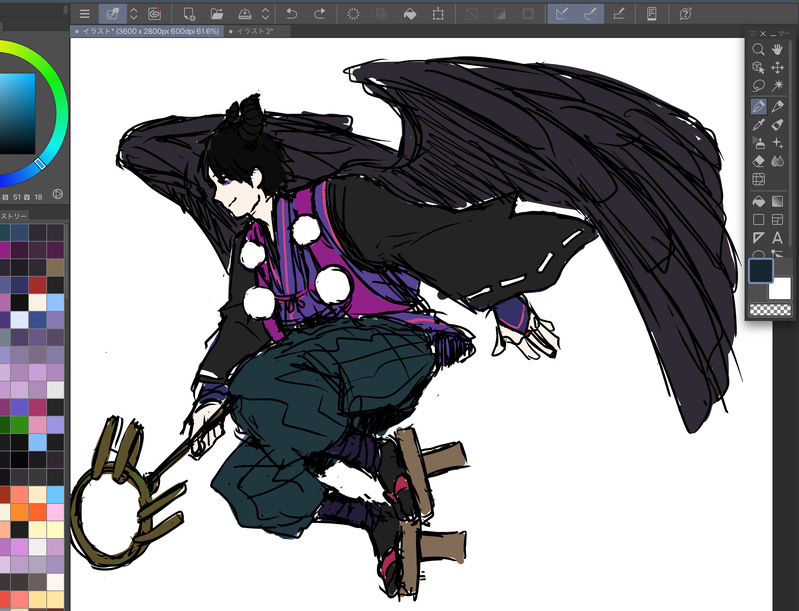This screenshot has width=799, height=611.
Task: Click the color wheel mode switch arrow icon
Action: (x=58, y=194)
